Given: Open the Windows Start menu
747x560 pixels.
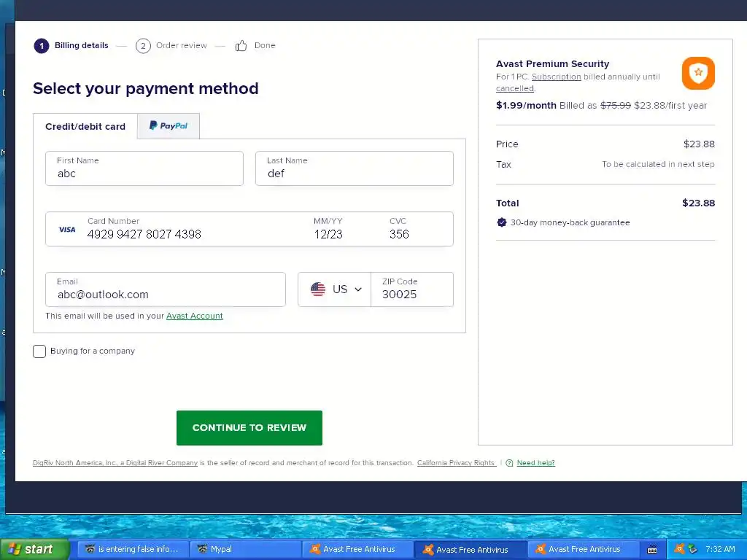Looking at the screenshot, I should (x=34, y=549).
